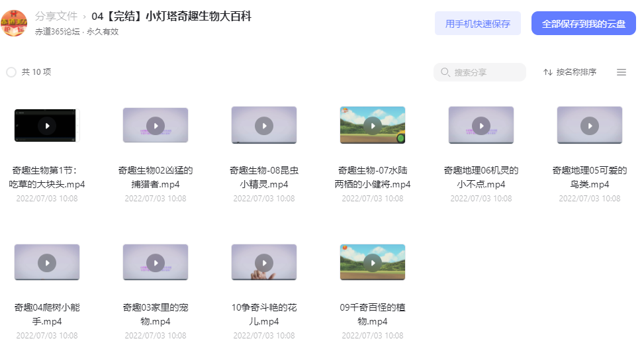Image resolution: width=644 pixels, height=353 pixels.
Task: Click the sort arrows icon
Action: 547,72
